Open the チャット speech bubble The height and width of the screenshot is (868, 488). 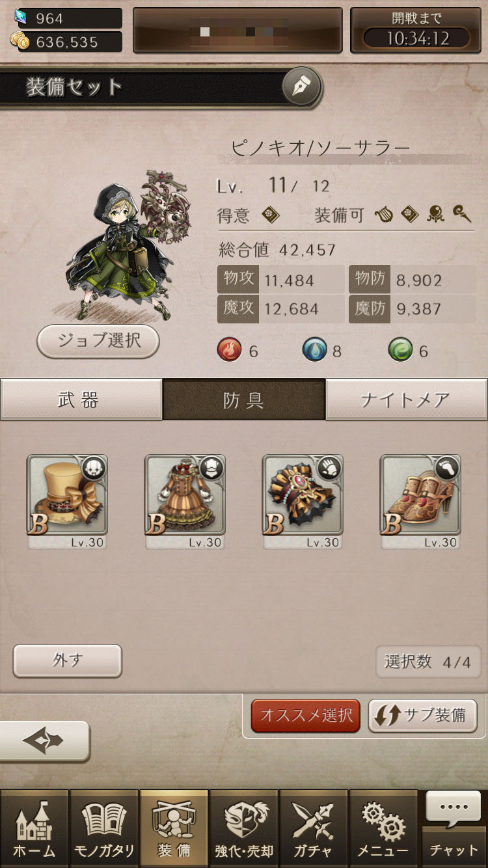pos(454,828)
